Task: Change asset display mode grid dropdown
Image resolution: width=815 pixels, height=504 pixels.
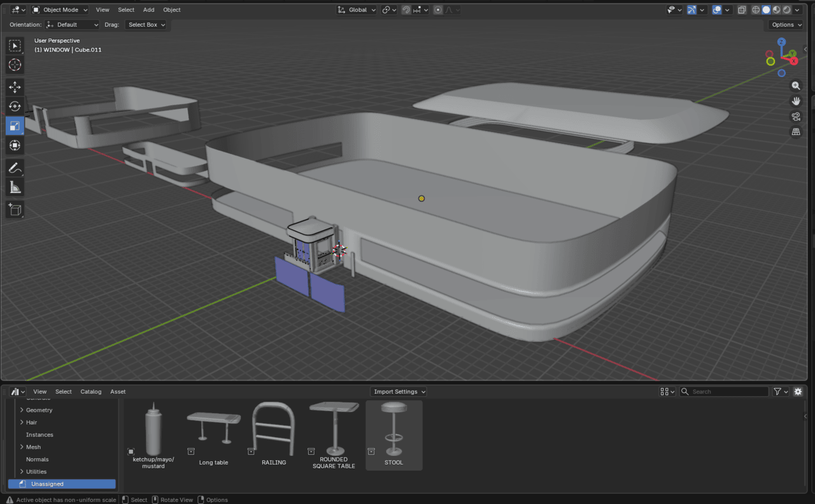Action: 667,391
